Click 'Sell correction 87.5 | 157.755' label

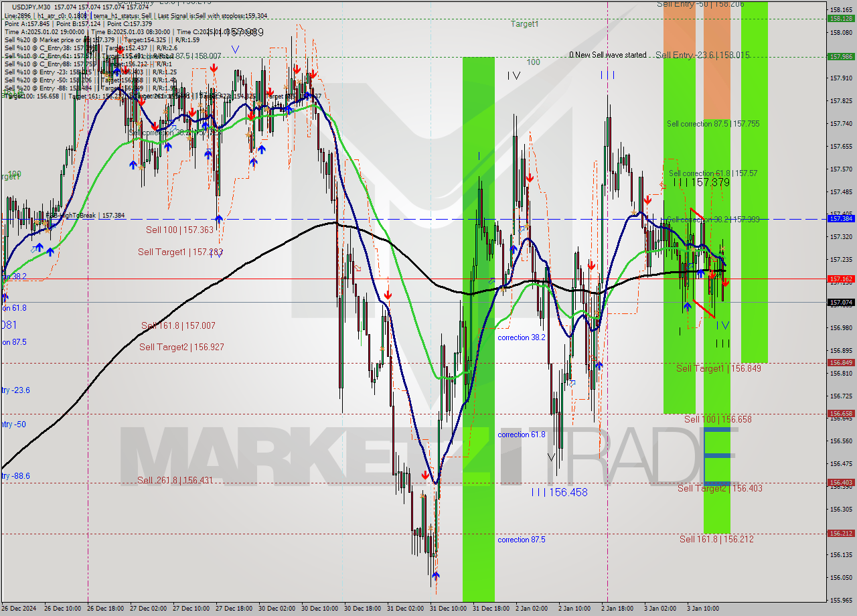(x=713, y=124)
